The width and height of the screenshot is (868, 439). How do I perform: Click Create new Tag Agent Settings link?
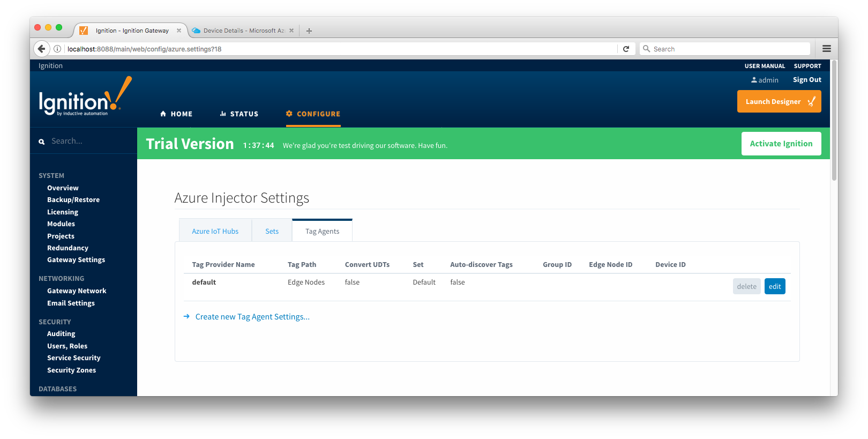click(252, 317)
